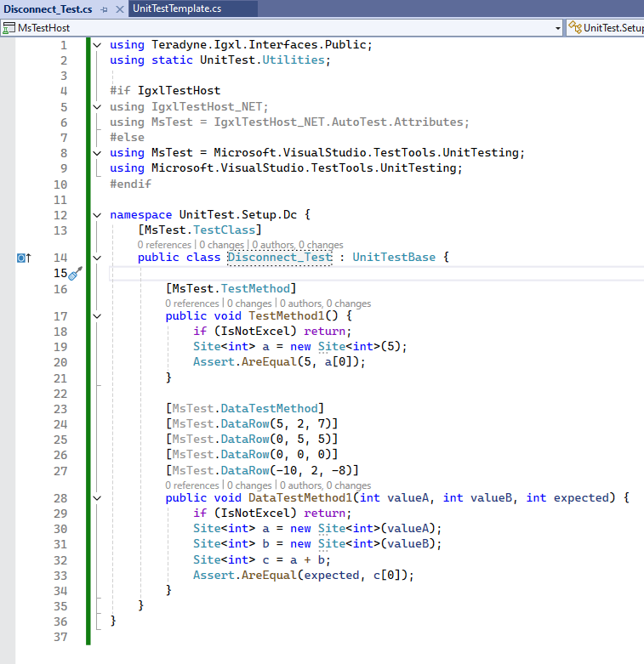644x664 pixels.
Task: Click '#else' directive on line 7
Action: pos(127,138)
